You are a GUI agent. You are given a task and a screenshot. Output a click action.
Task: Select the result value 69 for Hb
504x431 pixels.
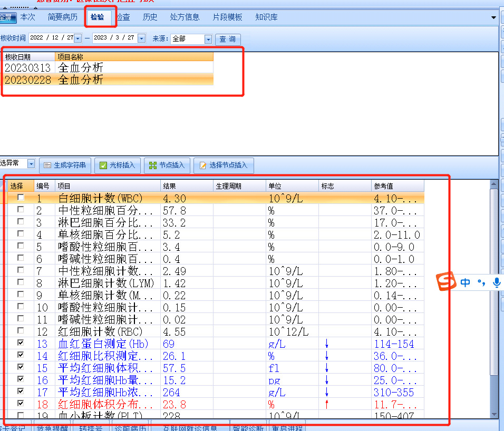(169, 344)
